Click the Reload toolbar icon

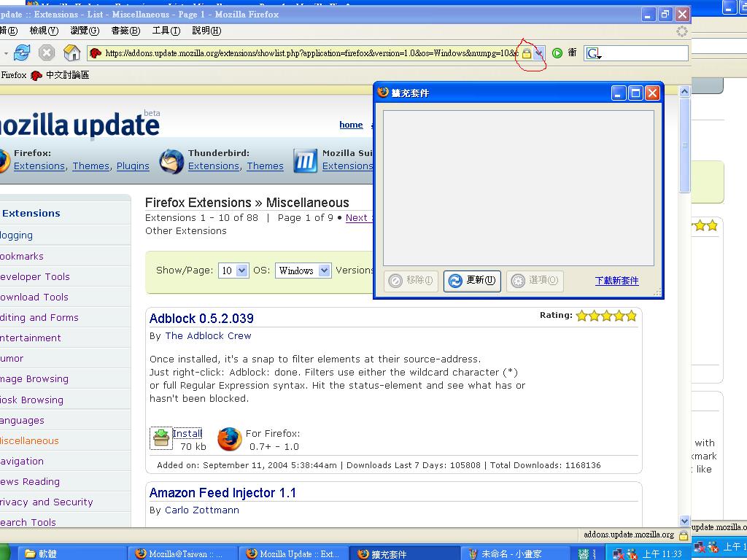tap(21, 52)
